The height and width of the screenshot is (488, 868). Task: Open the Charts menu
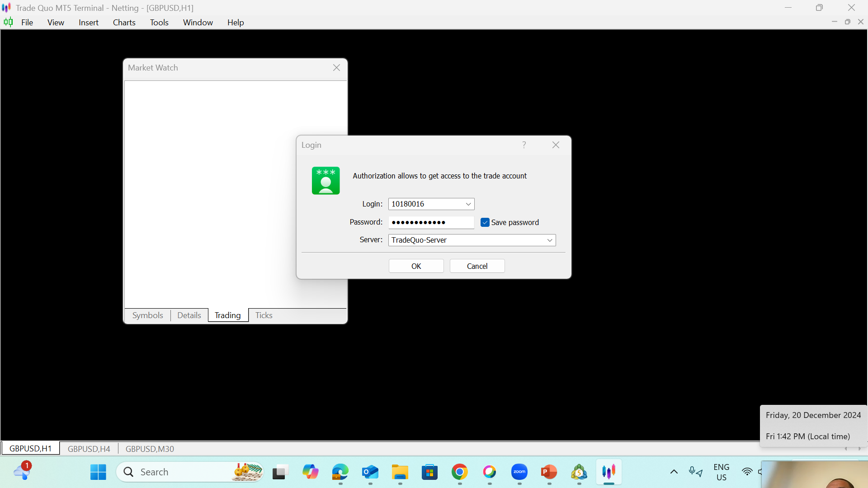[x=124, y=23]
